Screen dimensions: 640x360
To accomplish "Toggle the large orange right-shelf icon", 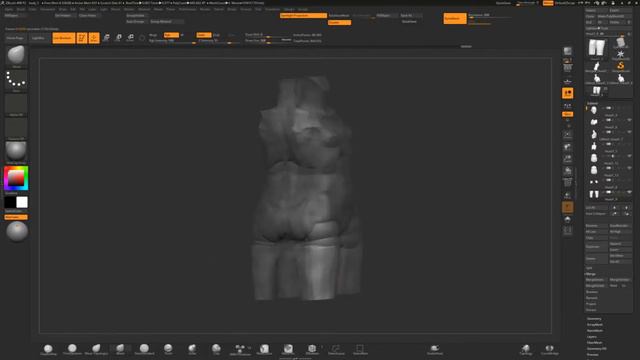I will pos(567,93).
